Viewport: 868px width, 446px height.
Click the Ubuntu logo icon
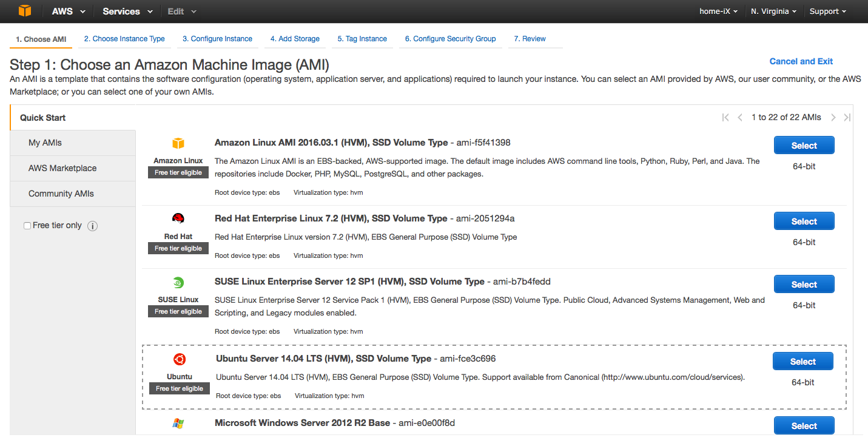click(x=180, y=359)
